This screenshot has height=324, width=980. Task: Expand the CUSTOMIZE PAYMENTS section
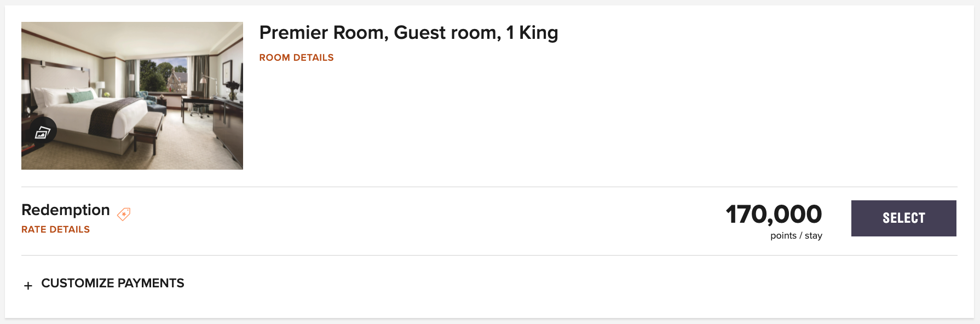[112, 283]
